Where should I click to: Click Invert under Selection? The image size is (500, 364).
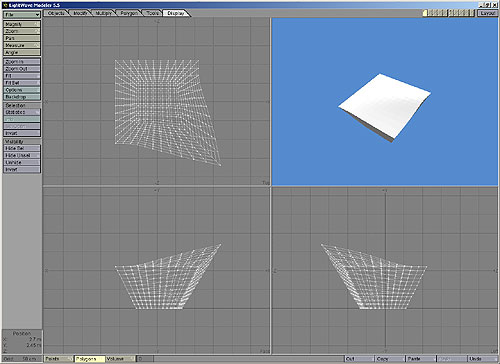pos(22,133)
